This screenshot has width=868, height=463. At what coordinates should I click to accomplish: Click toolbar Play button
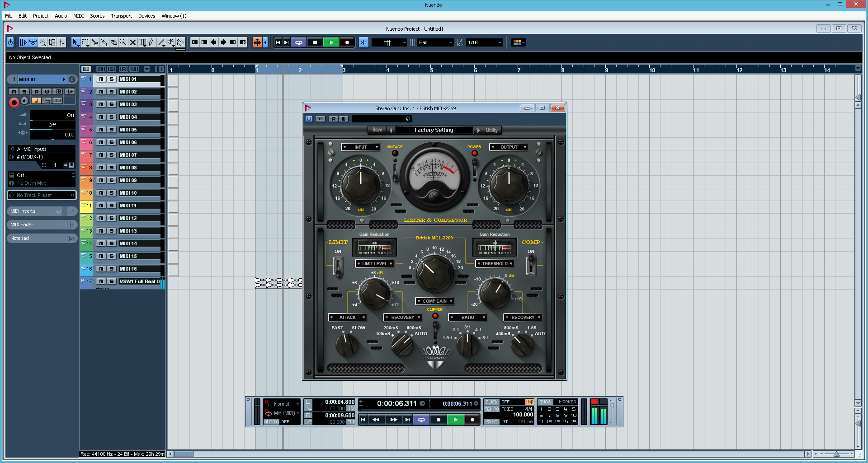tap(331, 42)
